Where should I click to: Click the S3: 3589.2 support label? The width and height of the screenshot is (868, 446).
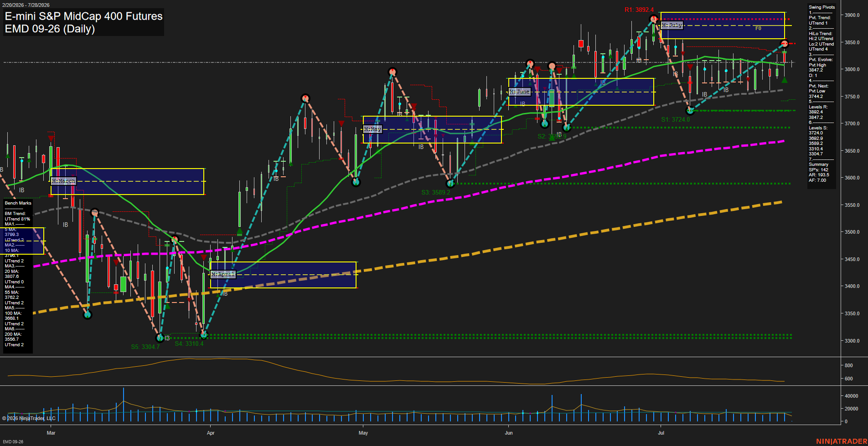point(435,192)
